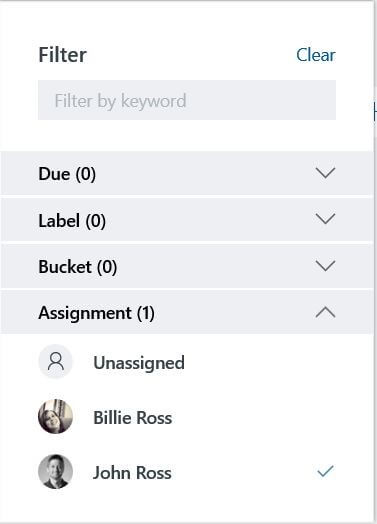Click John Ross's profile photo
Screen dimensions: 377x524
pyautogui.click(x=55, y=472)
